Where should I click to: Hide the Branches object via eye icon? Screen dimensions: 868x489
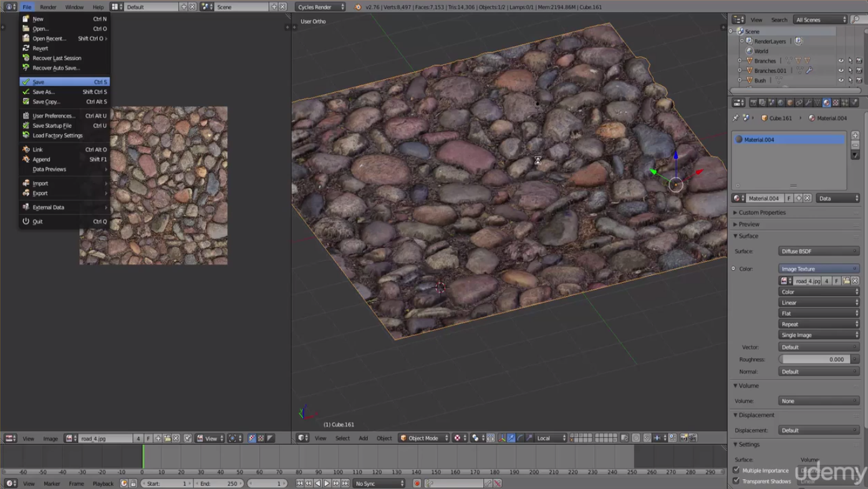coord(841,61)
